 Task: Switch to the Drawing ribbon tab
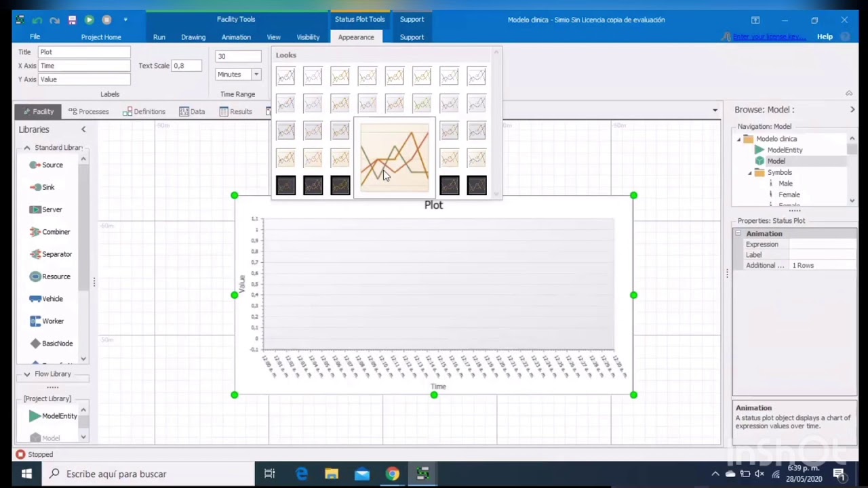[x=193, y=37]
